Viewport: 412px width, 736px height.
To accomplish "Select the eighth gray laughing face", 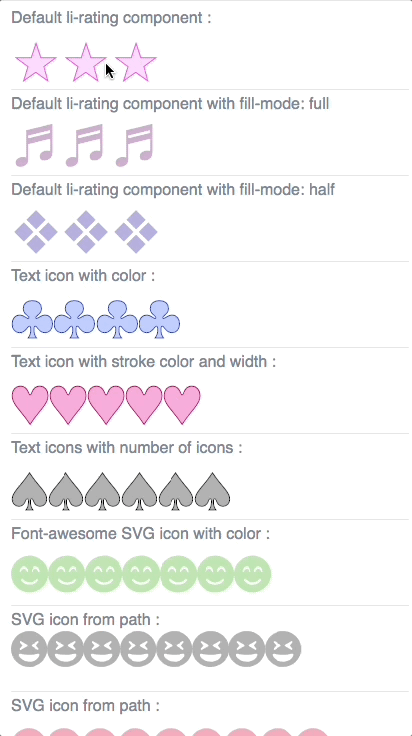I will point(283,649).
